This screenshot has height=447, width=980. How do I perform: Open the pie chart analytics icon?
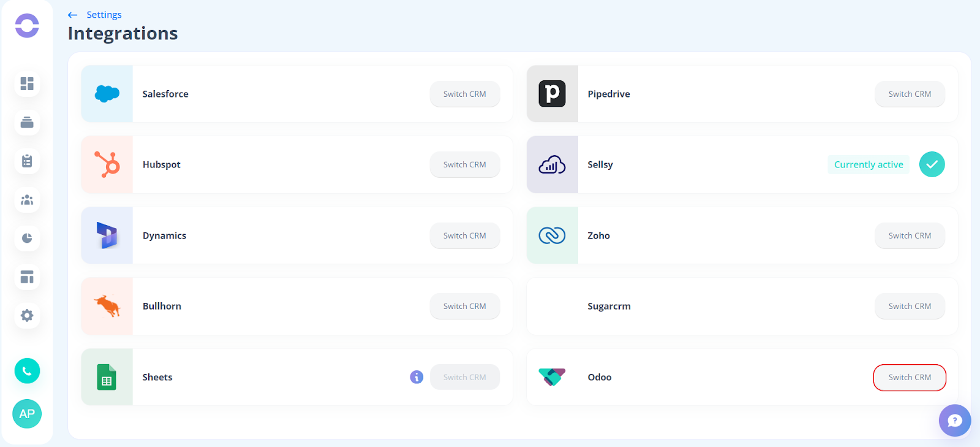[x=27, y=239]
